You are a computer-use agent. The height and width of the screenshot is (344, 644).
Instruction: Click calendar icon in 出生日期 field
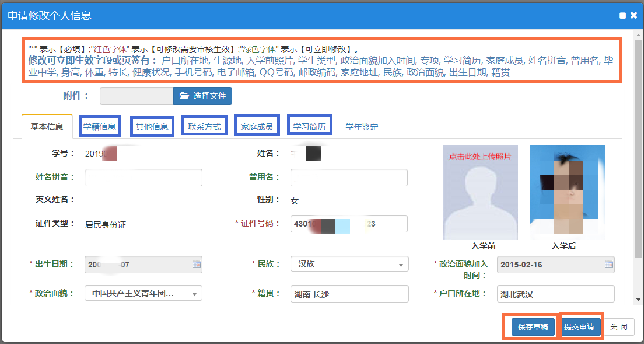coord(196,265)
